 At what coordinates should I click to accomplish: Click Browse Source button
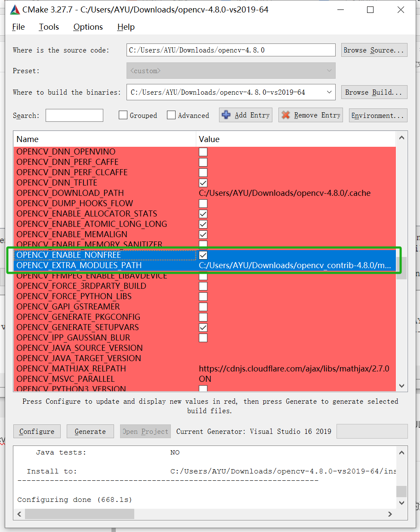click(x=374, y=50)
